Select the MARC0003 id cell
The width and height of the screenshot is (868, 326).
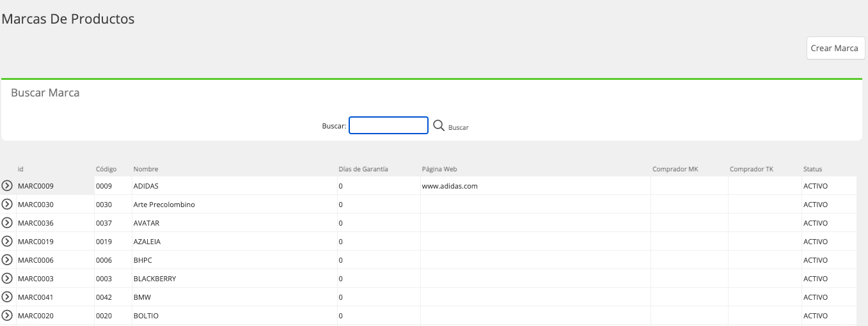click(x=55, y=279)
